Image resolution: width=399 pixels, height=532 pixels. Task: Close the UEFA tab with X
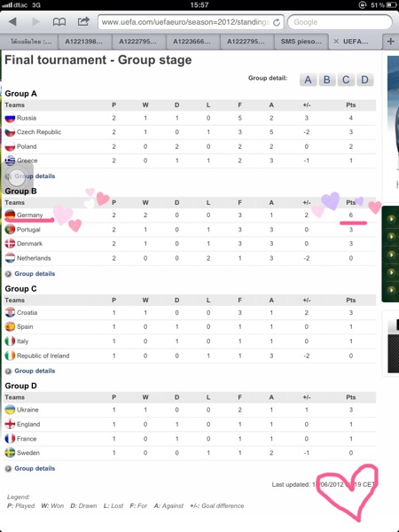click(x=336, y=42)
